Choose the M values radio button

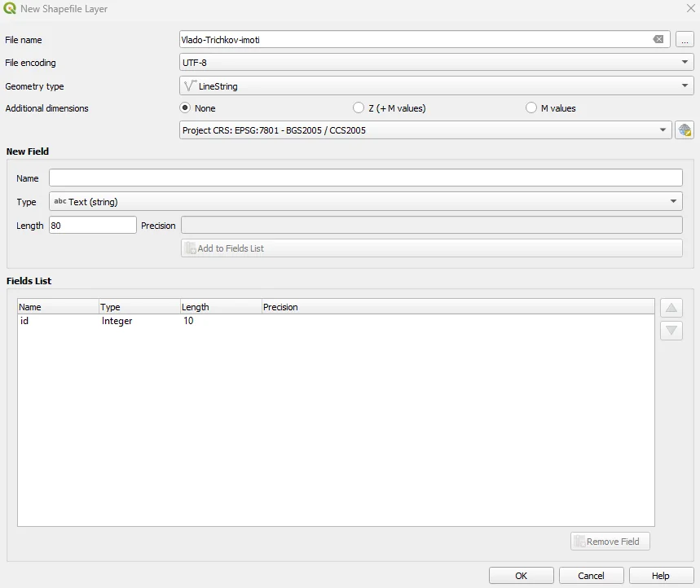tap(531, 108)
